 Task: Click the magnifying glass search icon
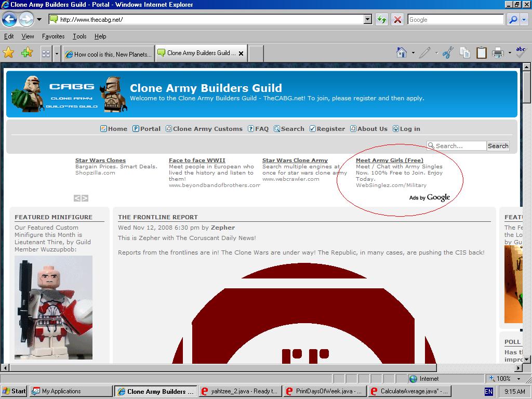[x=513, y=19]
